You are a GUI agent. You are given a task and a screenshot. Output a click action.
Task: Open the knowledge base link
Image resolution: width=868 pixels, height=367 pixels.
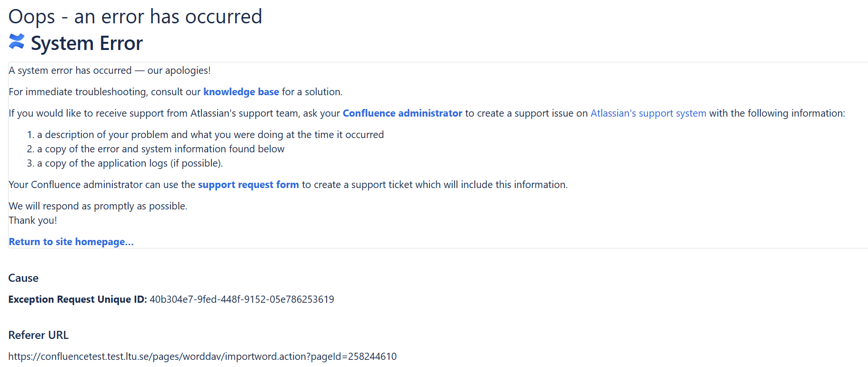[x=241, y=92]
